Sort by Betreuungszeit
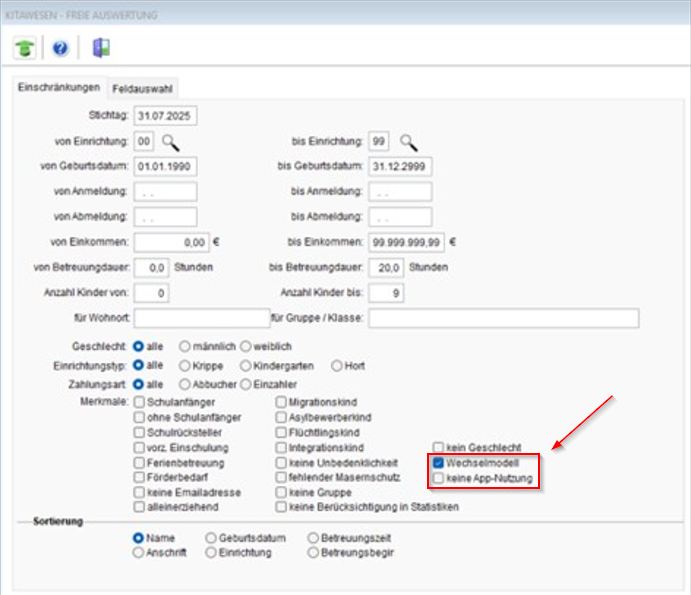The image size is (691, 595). pos(314,538)
